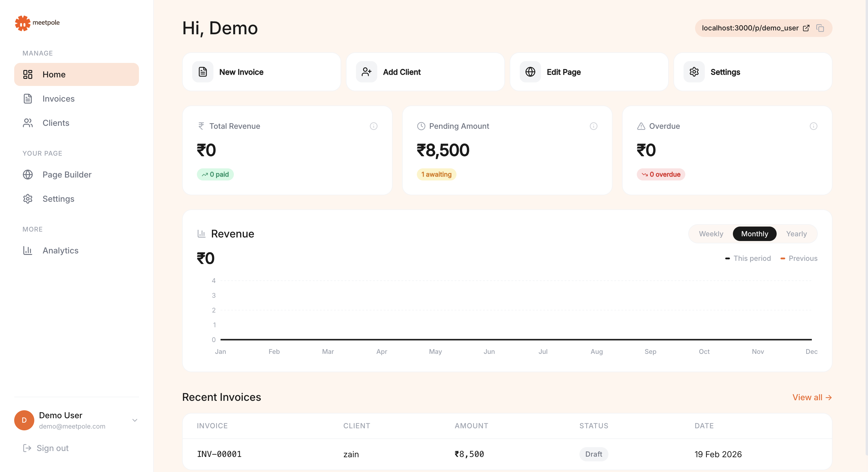Viewport: 868px width, 472px height.
Task: Click the New Invoice document icon
Action: (203, 72)
